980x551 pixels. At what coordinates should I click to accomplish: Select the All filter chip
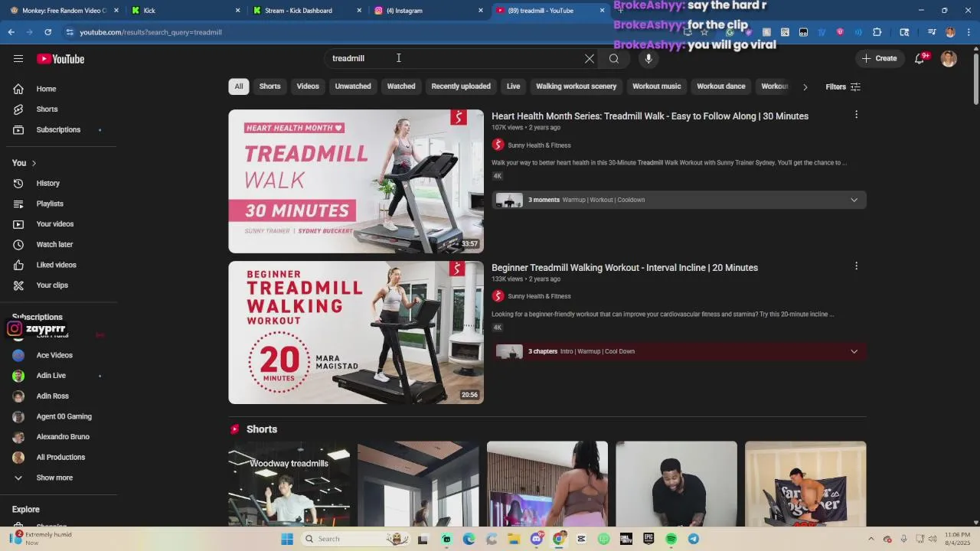point(239,86)
